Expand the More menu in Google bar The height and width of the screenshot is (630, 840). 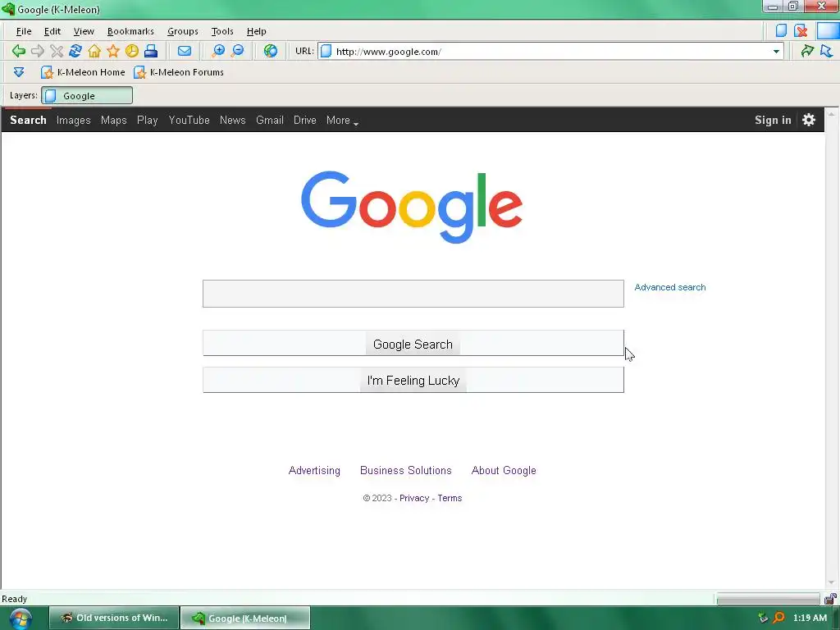click(x=342, y=120)
